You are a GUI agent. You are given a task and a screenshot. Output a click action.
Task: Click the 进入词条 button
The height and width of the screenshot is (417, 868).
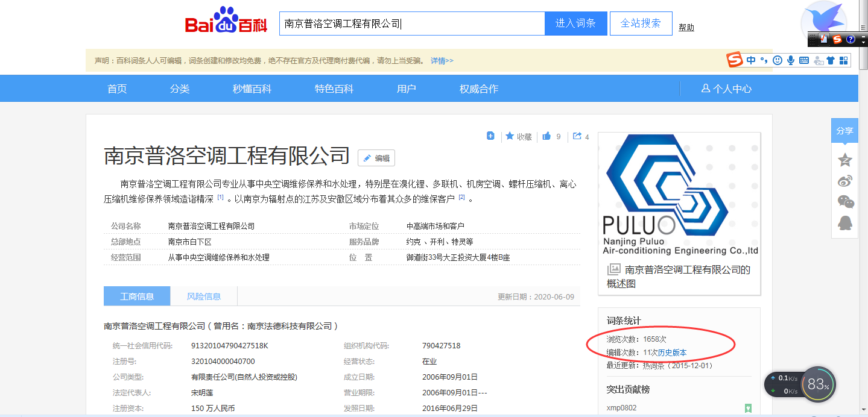tap(575, 24)
